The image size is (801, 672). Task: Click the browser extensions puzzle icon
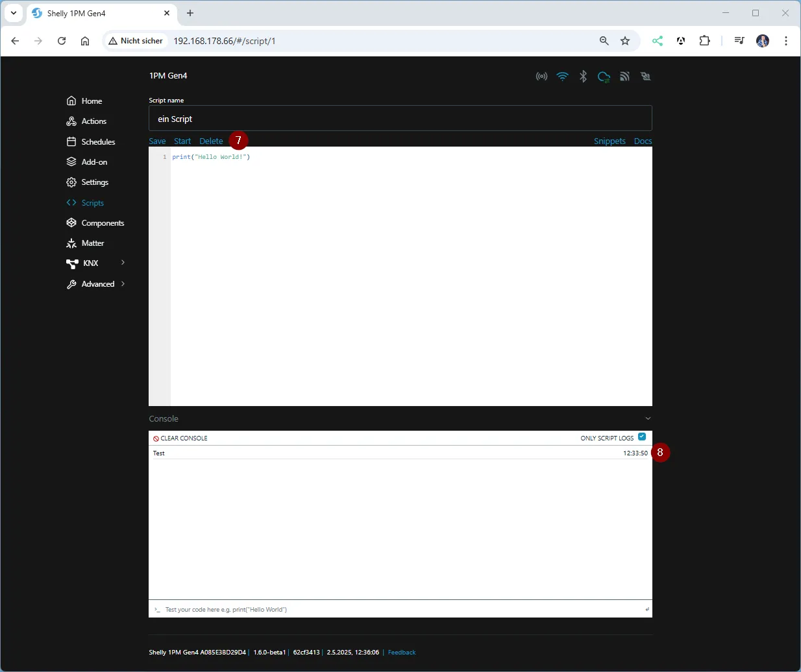point(704,41)
